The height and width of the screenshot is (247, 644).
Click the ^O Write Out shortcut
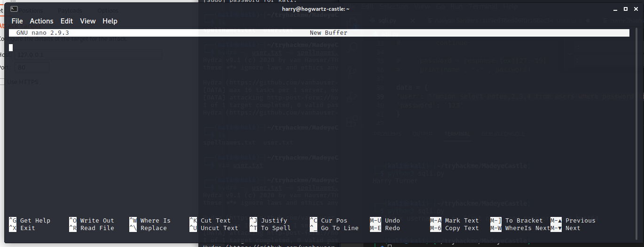[x=92, y=221]
